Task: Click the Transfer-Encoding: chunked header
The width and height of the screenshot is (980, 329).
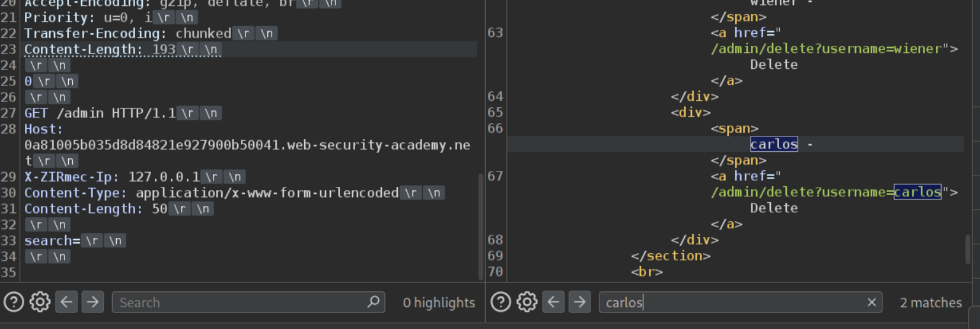Action: [x=128, y=34]
